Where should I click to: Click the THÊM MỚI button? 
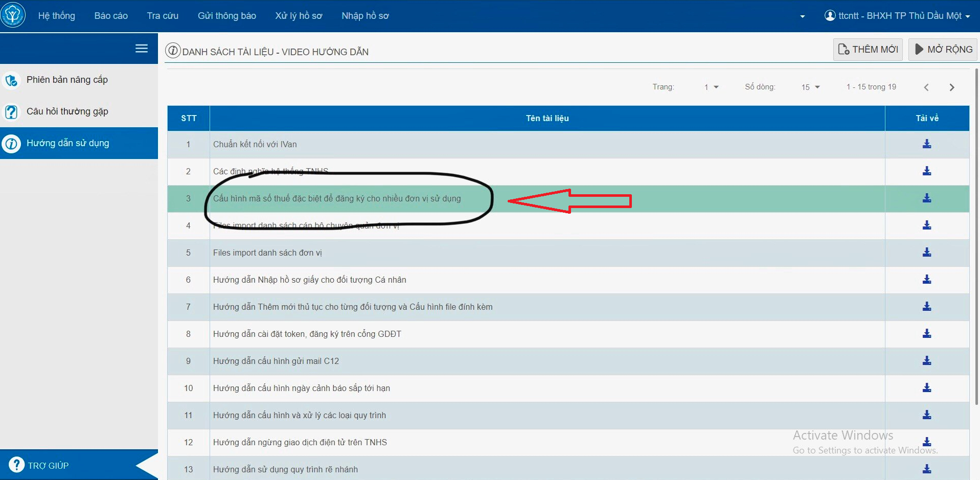[868, 50]
